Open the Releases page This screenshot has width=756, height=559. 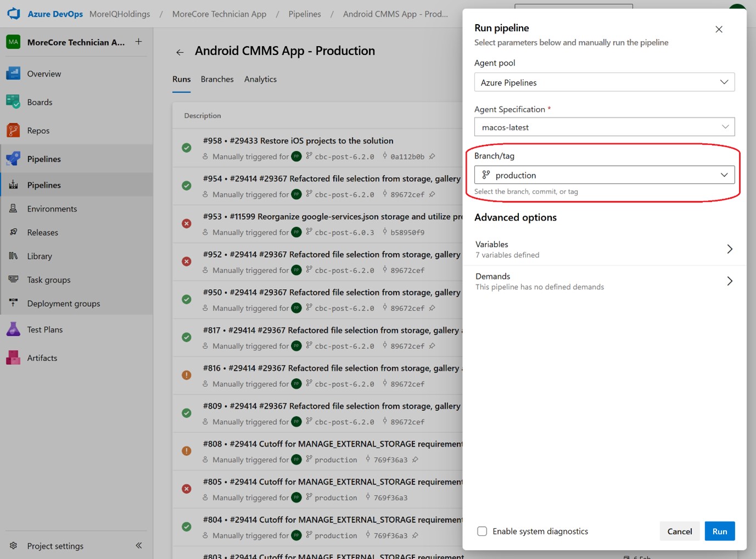pos(42,233)
